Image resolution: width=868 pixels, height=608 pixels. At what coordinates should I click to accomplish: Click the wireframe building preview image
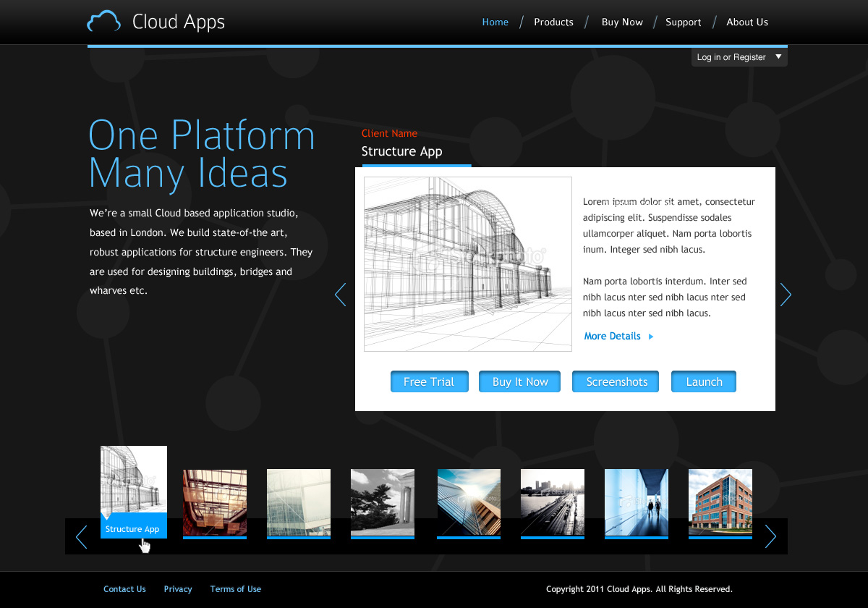(467, 264)
